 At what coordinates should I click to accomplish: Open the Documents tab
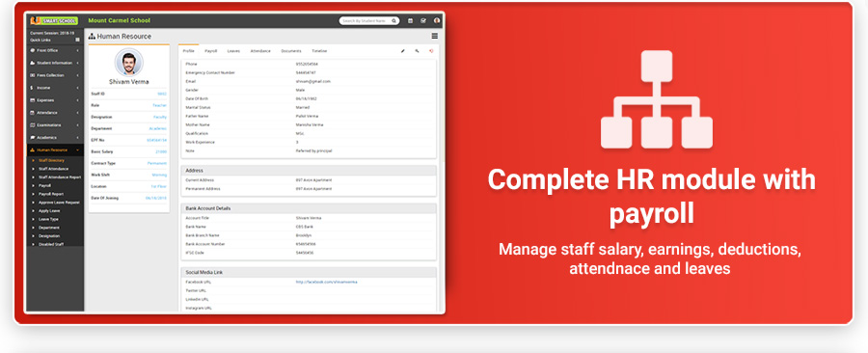coord(291,51)
